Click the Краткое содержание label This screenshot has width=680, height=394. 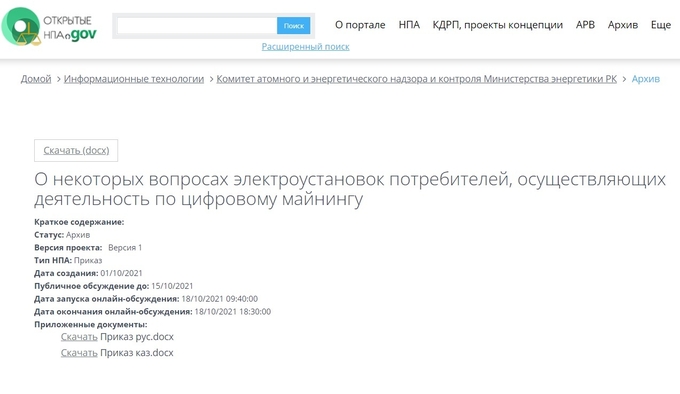79,222
